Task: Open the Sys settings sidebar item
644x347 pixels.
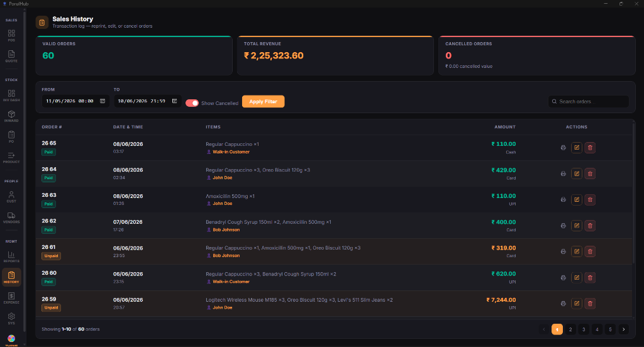Action: click(x=11, y=319)
